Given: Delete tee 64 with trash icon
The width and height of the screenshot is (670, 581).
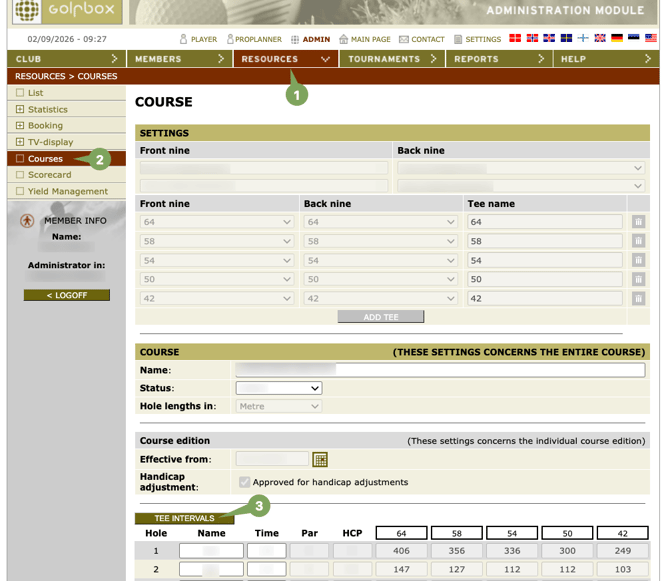Looking at the screenshot, I should [x=638, y=222].
